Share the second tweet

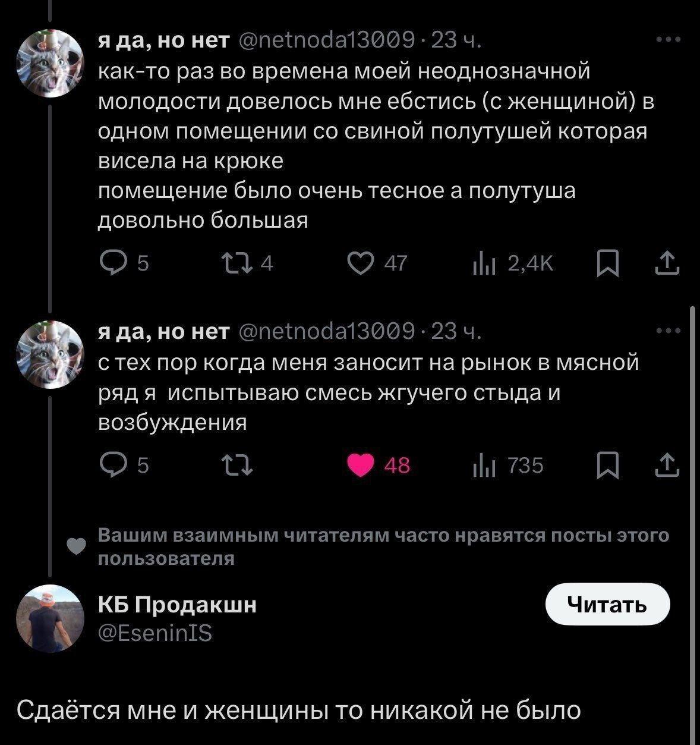point(667,465)
